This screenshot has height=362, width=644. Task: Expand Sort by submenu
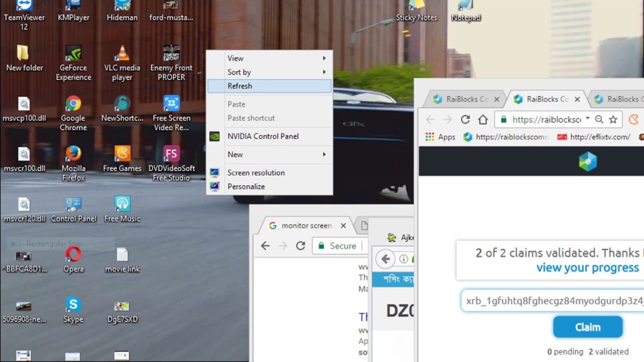tap(269, 72)
